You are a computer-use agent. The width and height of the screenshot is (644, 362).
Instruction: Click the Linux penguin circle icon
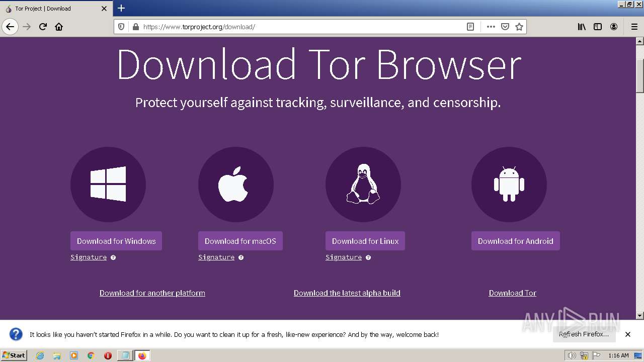(x=363, y=185)
